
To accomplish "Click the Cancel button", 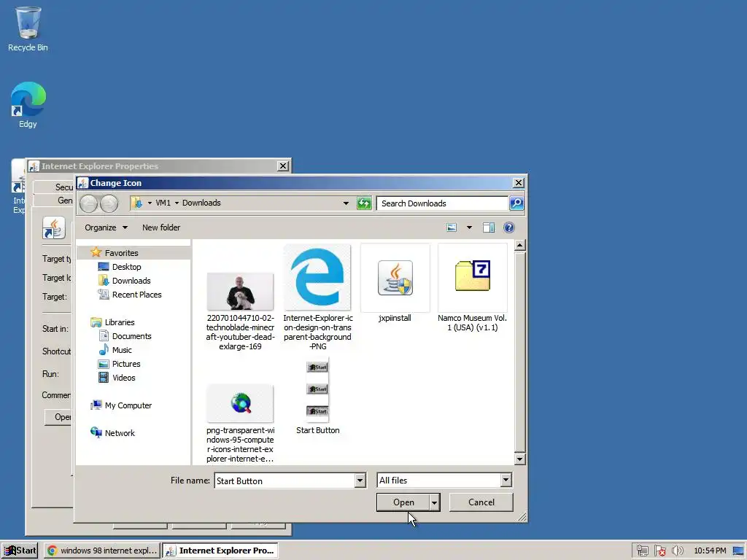I will point(481,502).
